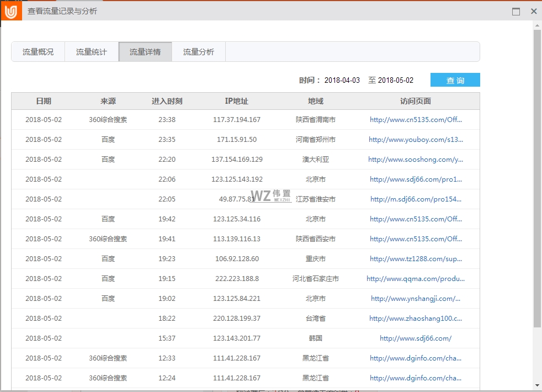This screenshot has width=542, height=392.
Task: Open the cn5135.com visit page link
Action: click(416, 119)
